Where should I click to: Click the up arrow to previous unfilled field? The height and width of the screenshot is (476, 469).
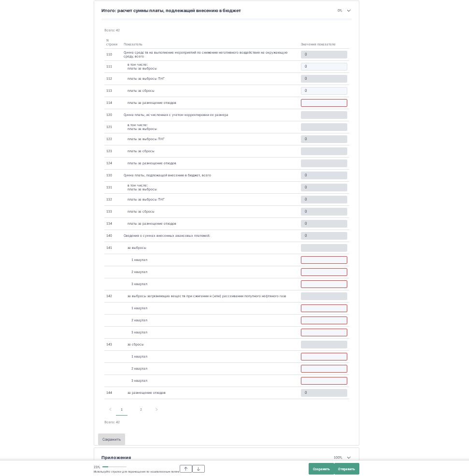(x=186, y=469)
